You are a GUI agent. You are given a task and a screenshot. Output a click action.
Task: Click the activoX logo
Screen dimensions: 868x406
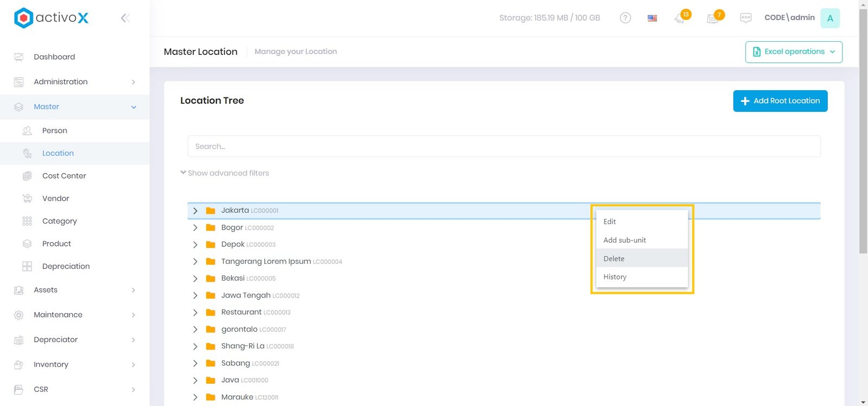(52, 18)
